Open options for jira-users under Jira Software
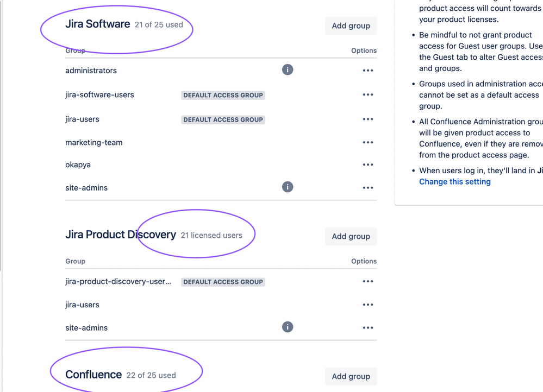This screenshot has width=543, height=392. 368,119
